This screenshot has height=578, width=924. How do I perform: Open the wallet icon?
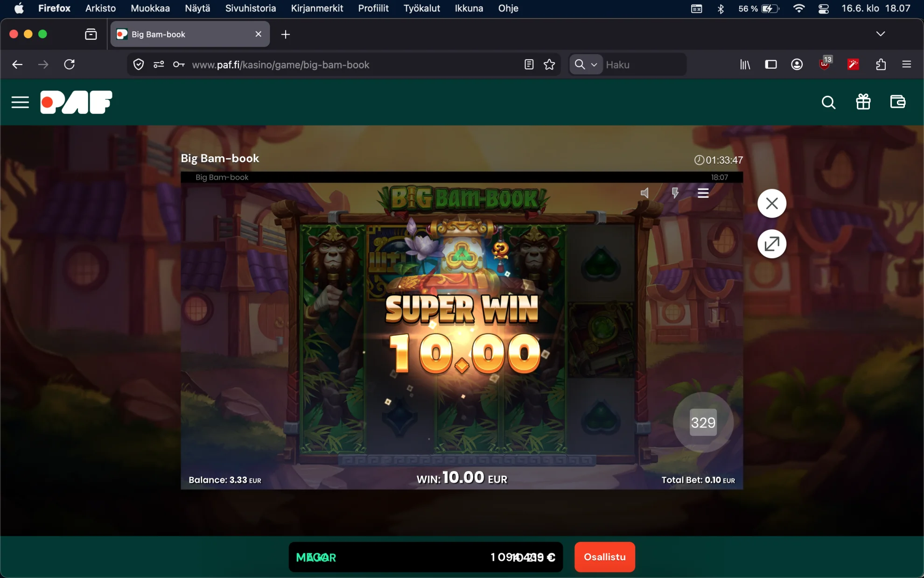point(897,102)
